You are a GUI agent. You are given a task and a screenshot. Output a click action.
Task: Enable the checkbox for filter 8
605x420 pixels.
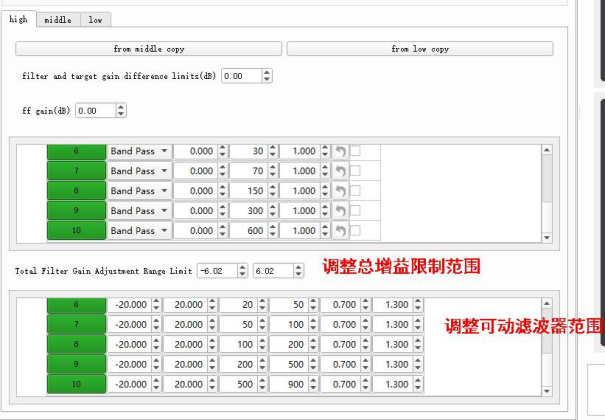[x=355, y=191]
